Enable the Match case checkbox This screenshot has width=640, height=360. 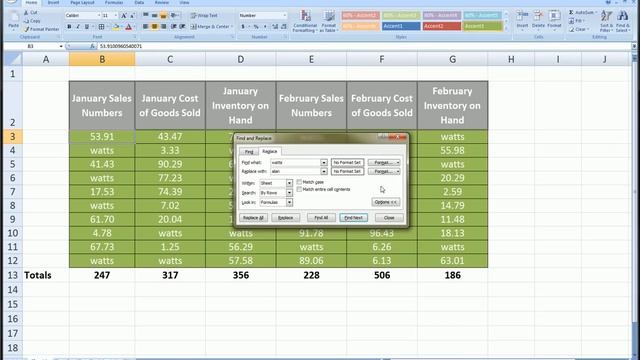(x=299, y=182)
